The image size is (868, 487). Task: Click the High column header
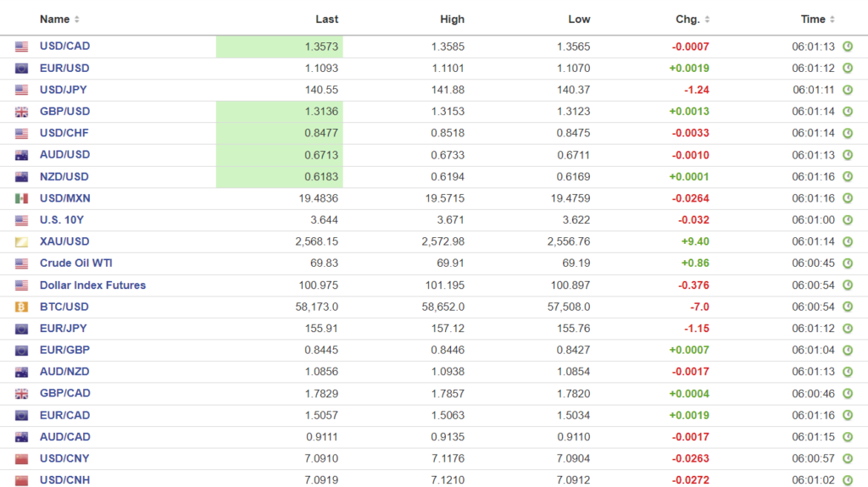[452, 19]
